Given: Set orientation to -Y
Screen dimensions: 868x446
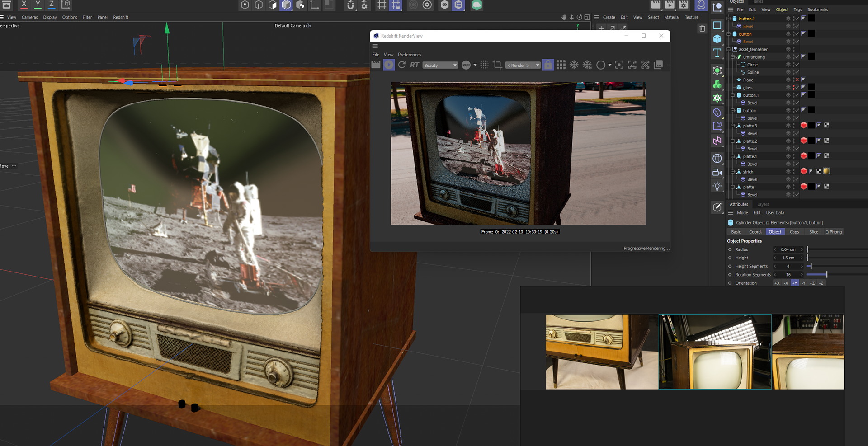Looking at the screenshot, I should 803,283.
